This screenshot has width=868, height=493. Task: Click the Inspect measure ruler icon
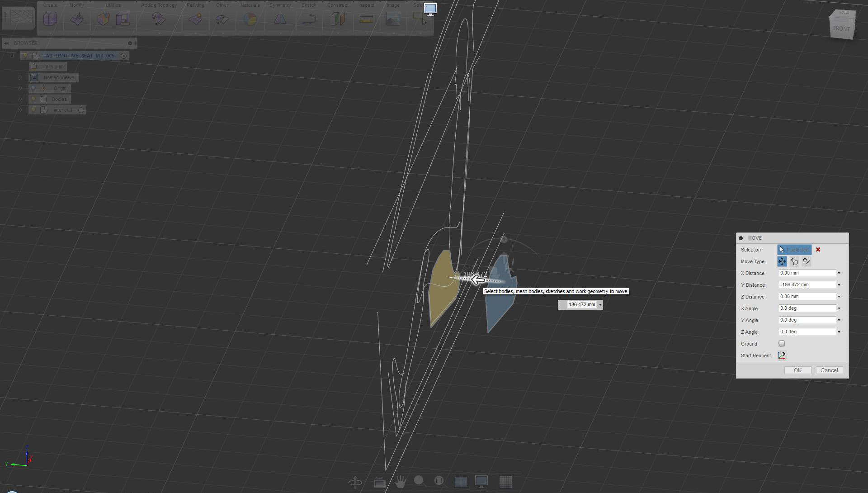[x=366, y=19]
